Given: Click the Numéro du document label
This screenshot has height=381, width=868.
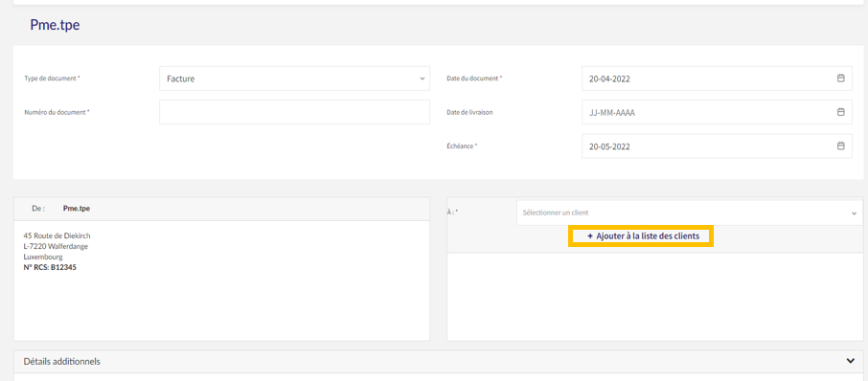Looking at the screenshot, I should 57,112.
